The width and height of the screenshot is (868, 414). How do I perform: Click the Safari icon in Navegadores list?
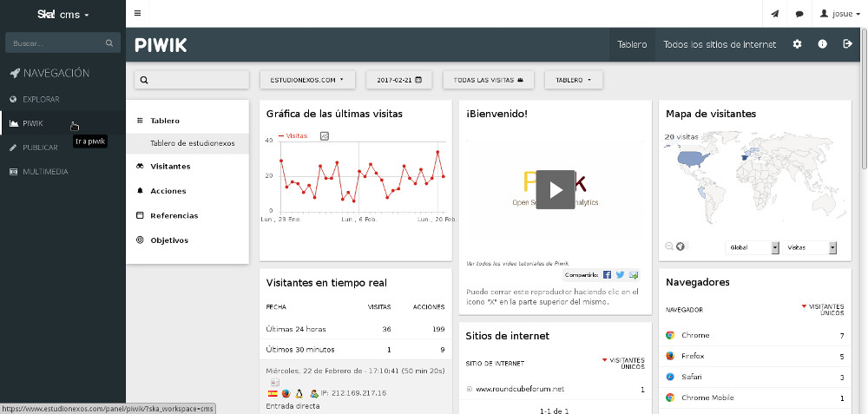tap(670, 377)
